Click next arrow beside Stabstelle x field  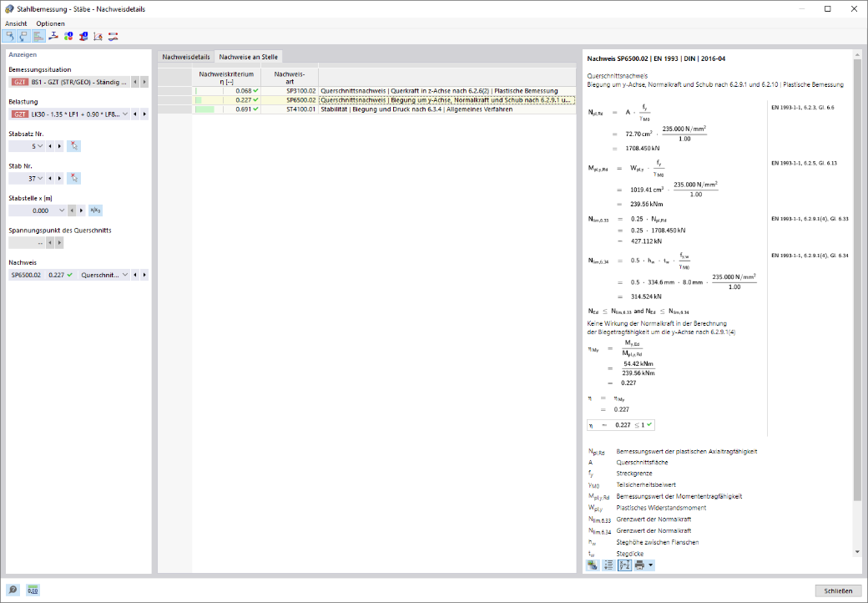[82, 210]
